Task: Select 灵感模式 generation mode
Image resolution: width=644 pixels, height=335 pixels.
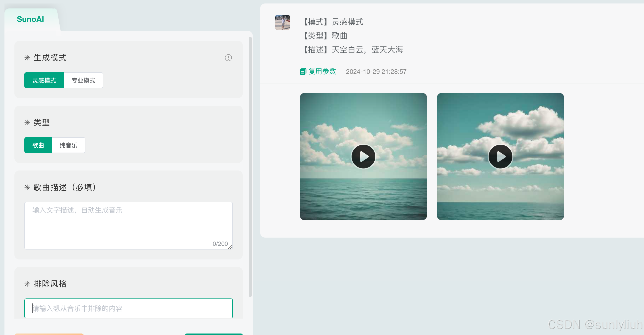Action: point(44,80)
